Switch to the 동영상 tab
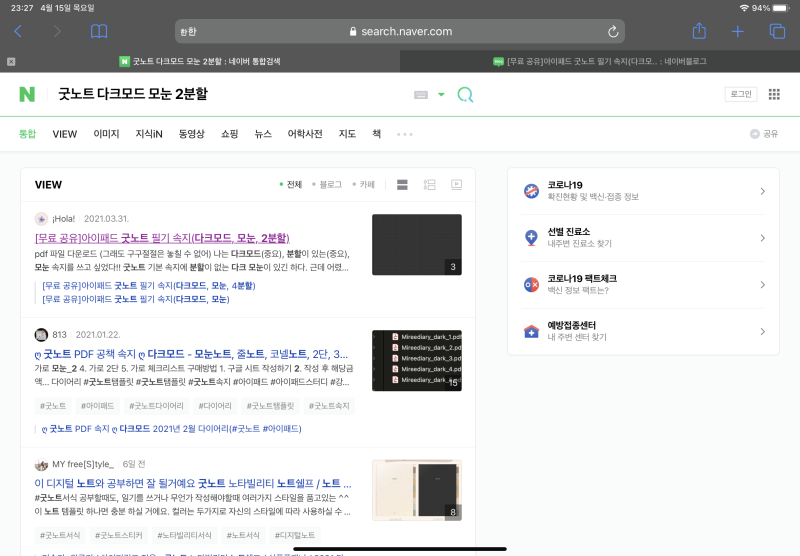This screenshot has width=800, height=556. click(x=191, y=134)
